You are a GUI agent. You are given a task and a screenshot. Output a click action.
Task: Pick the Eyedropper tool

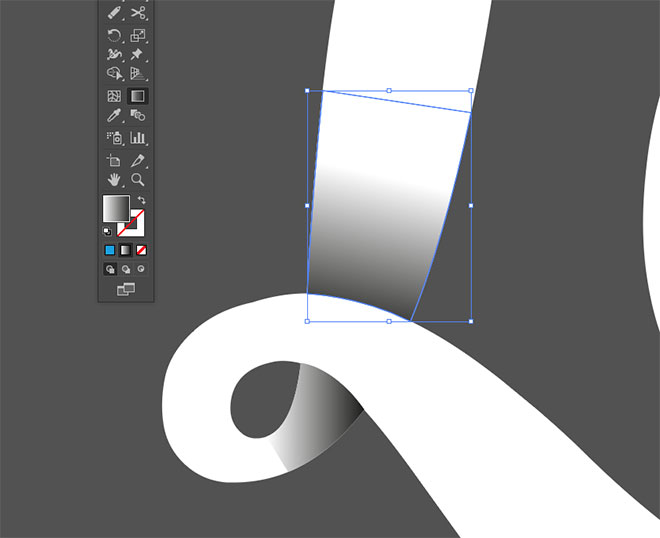(114, 116)
